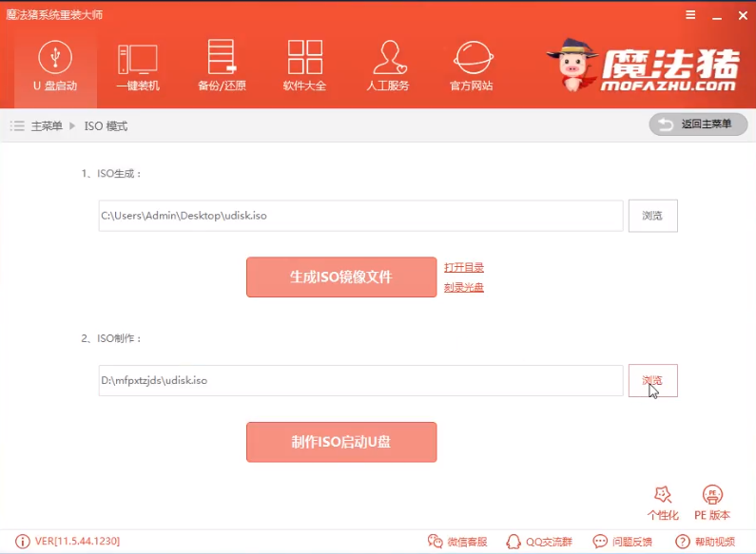Click 返回主菜单 button
This screenshot has width=756, height=554.
pos(698,124)
